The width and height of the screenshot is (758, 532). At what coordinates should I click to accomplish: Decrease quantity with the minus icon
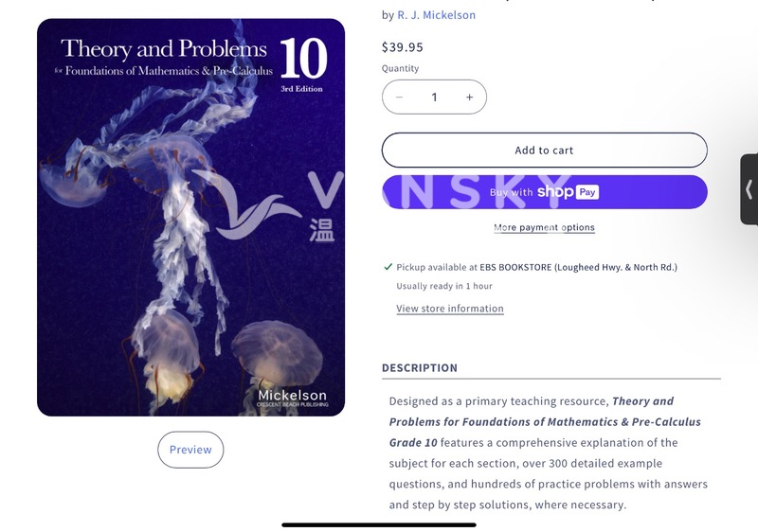(x=399, y=98)
